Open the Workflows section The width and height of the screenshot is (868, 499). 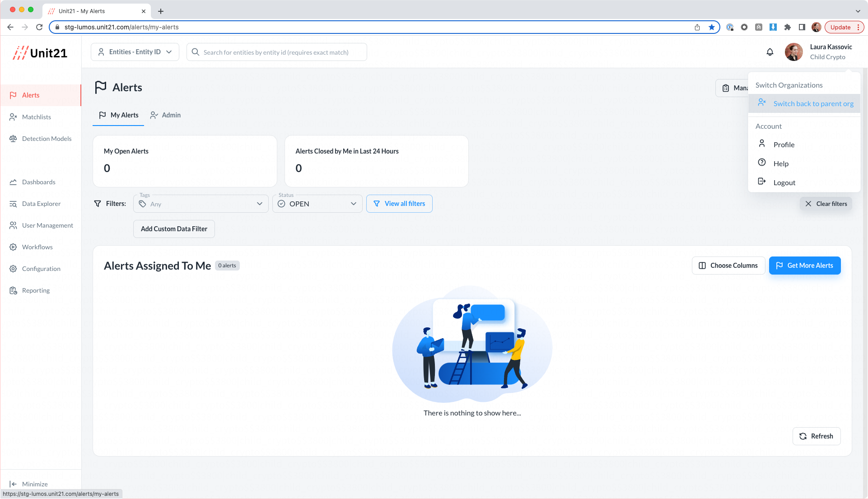pyautogui.click(x=37, y=247)
